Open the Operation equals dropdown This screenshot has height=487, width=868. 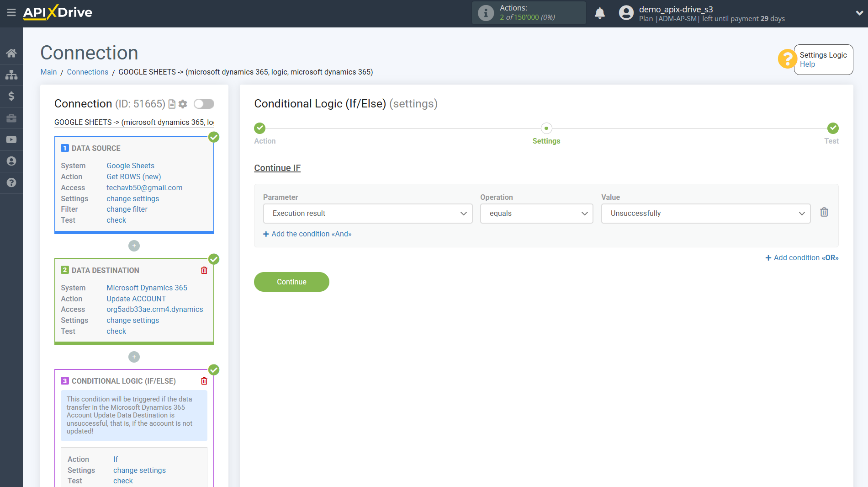tap(536, 214)
